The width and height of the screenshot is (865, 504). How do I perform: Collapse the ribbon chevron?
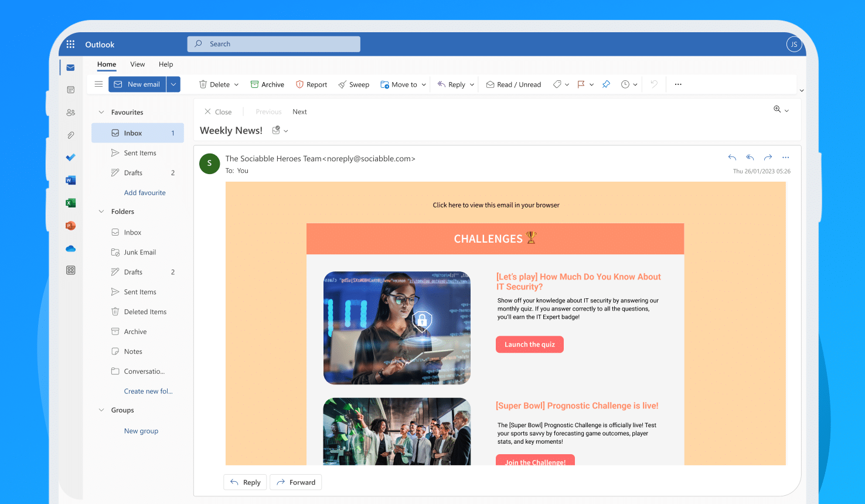point(802,91)
